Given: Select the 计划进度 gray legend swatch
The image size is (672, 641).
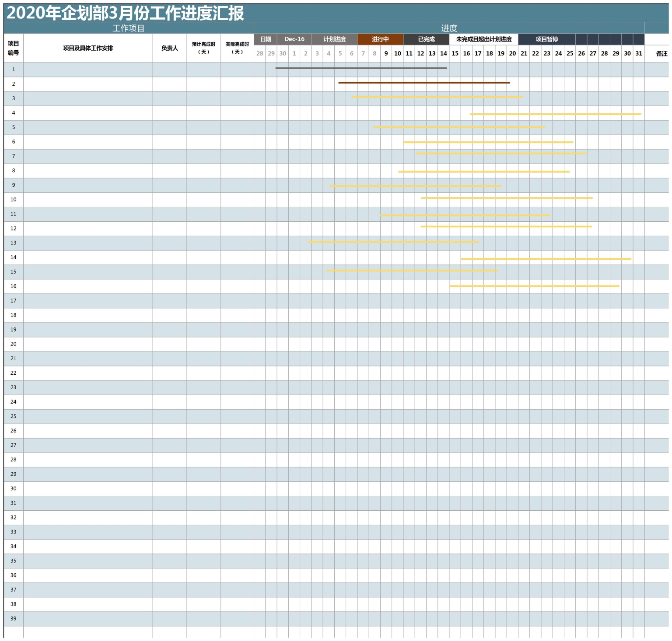Looking at the screenshot, I should (334, 39).
